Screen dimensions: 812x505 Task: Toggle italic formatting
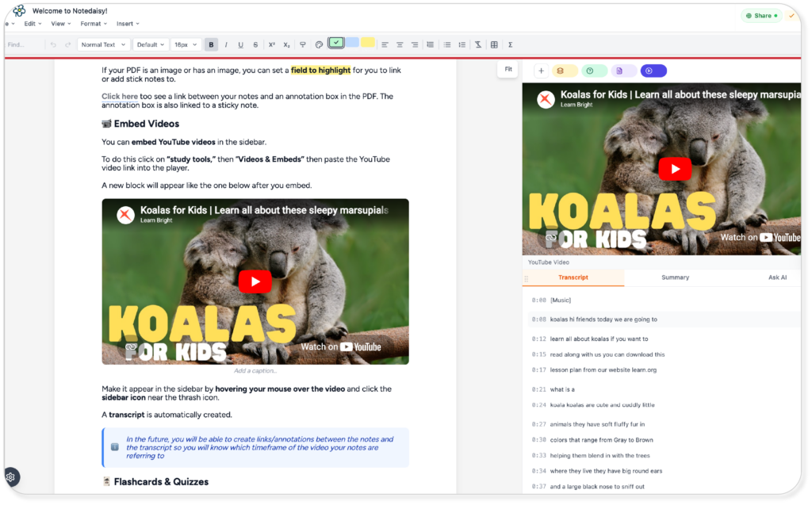[226, 45]
